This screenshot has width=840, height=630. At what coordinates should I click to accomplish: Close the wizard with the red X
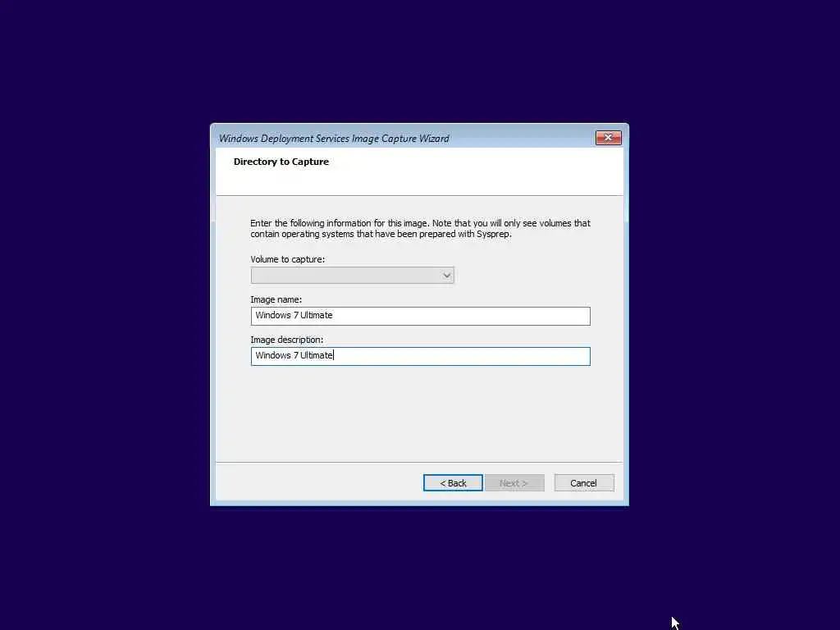pyautogui.click(x=608, y=138)
